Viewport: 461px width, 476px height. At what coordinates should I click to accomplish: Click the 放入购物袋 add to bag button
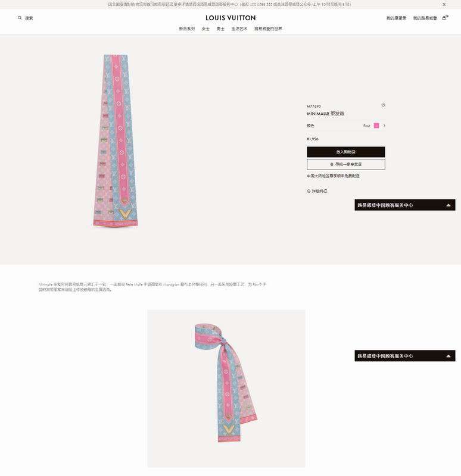pyautogui.click(x=346, y=152)
